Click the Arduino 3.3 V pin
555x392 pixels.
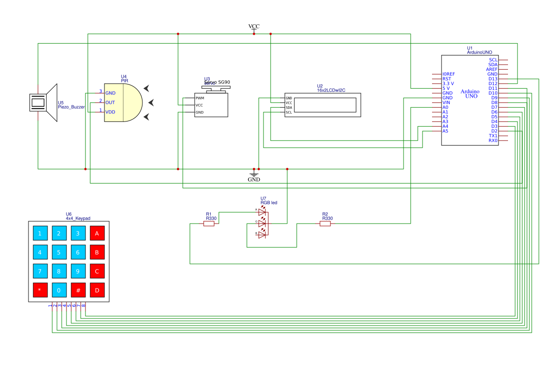448,84
